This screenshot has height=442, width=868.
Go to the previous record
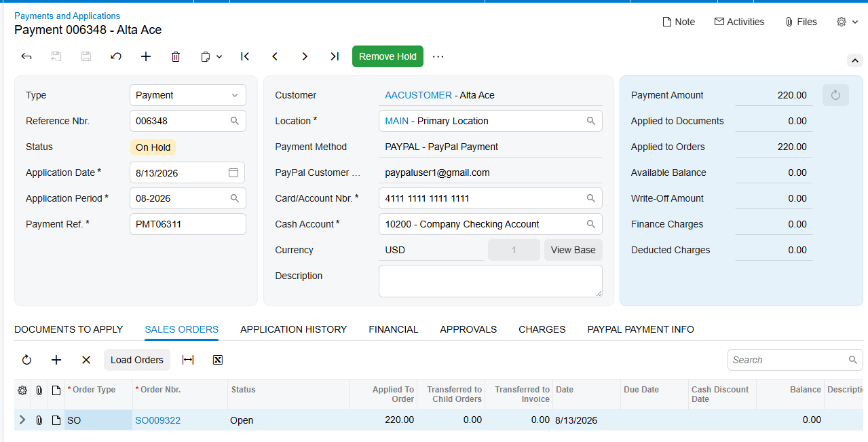(x=275, y=56)
